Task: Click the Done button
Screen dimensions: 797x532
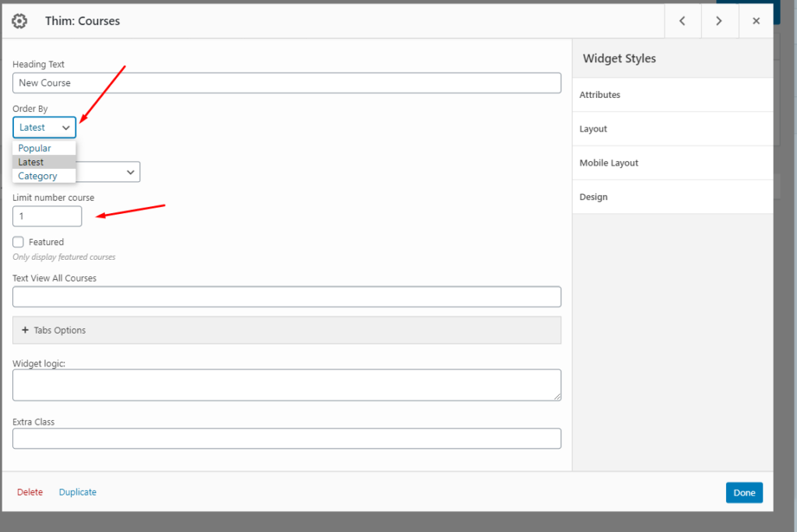Action: point(744,492)
